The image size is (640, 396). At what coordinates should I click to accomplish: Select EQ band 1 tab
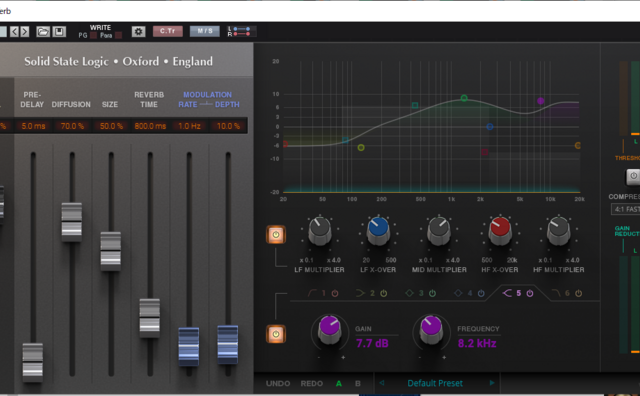[317, 293]
